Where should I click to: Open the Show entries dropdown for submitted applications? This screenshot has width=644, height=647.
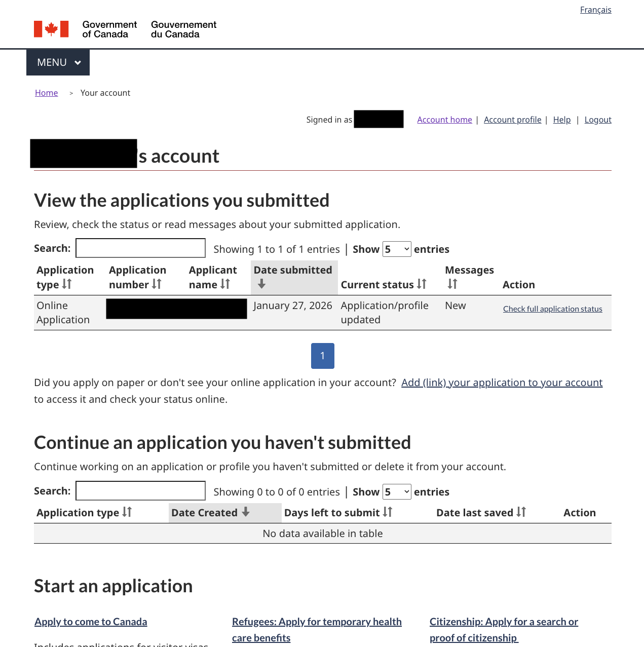coord(397,249)
